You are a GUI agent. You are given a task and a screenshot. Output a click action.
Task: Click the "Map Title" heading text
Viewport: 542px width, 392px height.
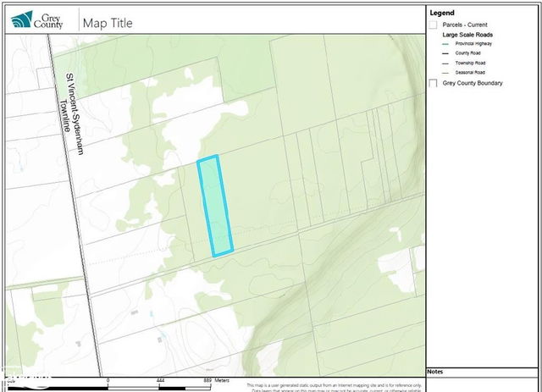tap(108, 23)
